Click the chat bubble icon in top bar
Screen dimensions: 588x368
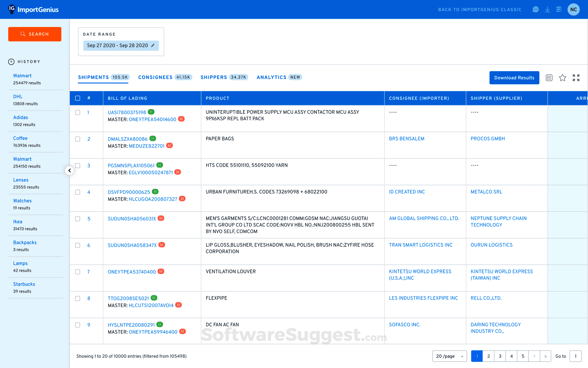point(535,9)
